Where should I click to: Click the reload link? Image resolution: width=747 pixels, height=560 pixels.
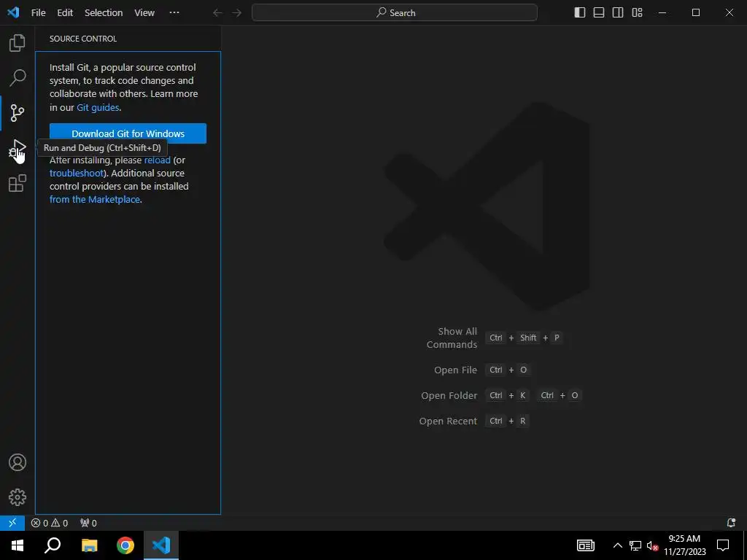(x=158, y=160)
